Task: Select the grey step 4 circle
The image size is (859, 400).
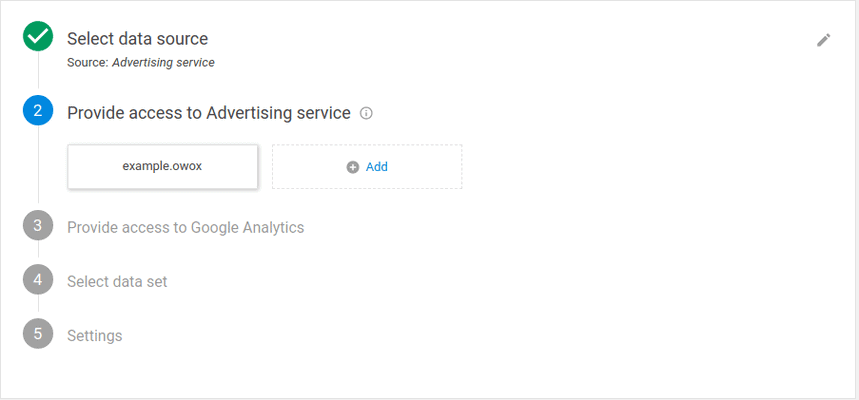Action: 38,280
